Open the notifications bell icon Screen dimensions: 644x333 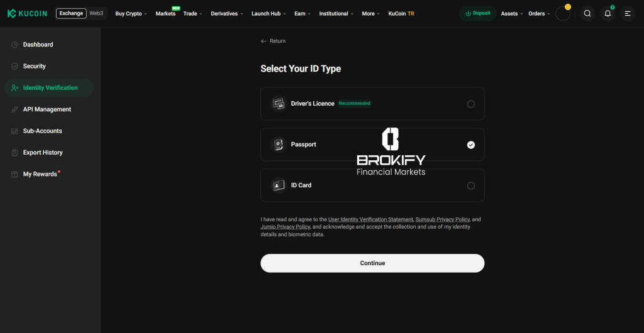tap(608, 14)
